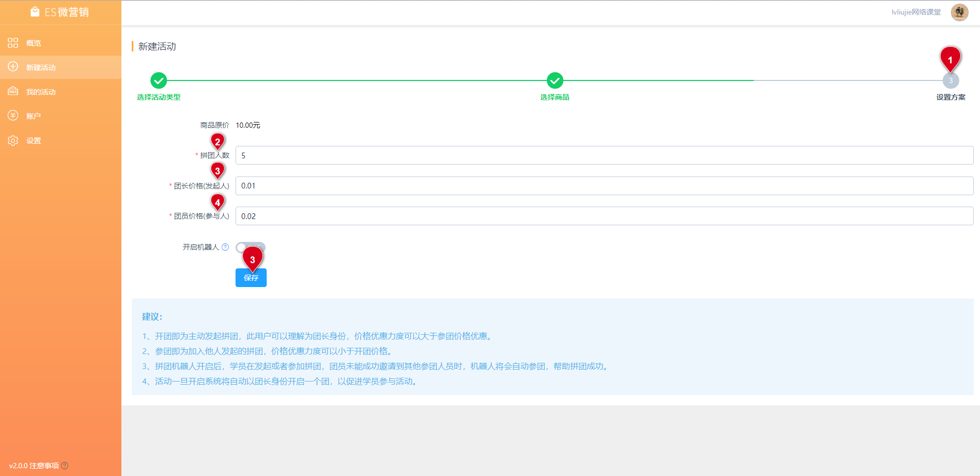Click the 选择活动类型 completed step checkmark
The image size is (980, 476).
click(159, 80)
